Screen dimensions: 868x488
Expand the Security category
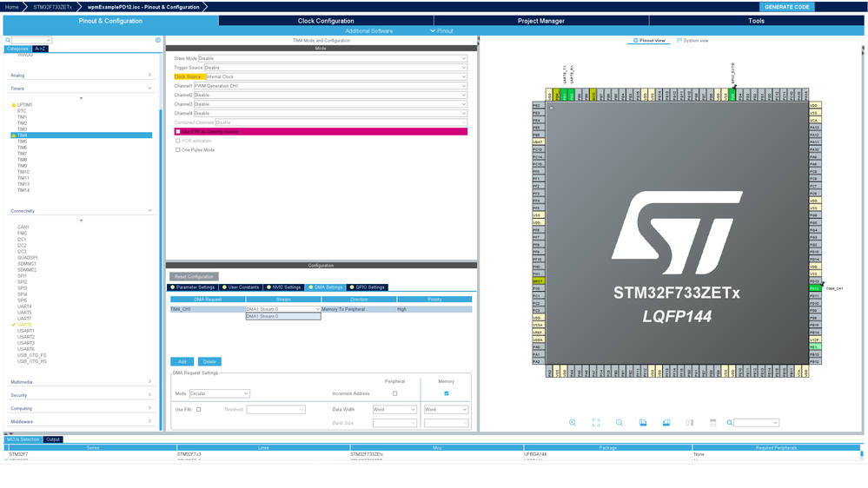pos(149,395)
